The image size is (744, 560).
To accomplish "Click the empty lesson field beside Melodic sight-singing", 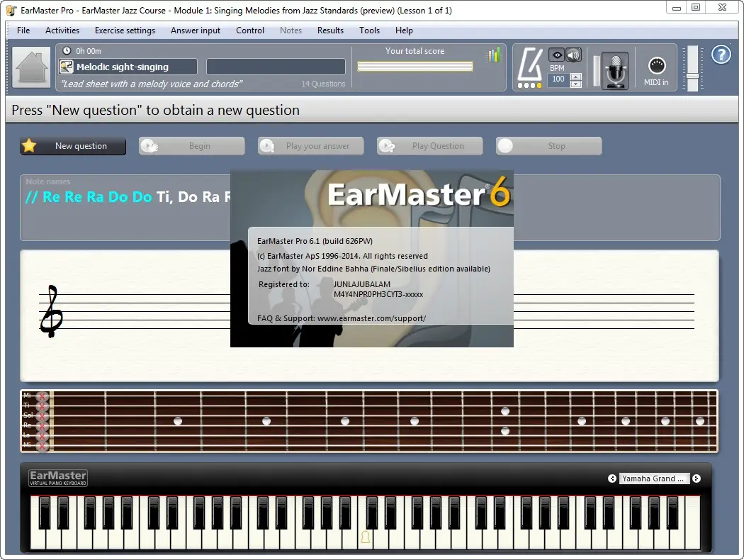I will tap(276, 67).
